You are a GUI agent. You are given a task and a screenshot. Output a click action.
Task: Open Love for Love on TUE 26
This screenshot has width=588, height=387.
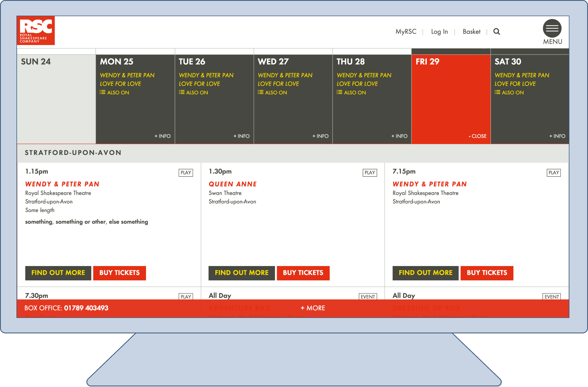(x=199, y=84)
